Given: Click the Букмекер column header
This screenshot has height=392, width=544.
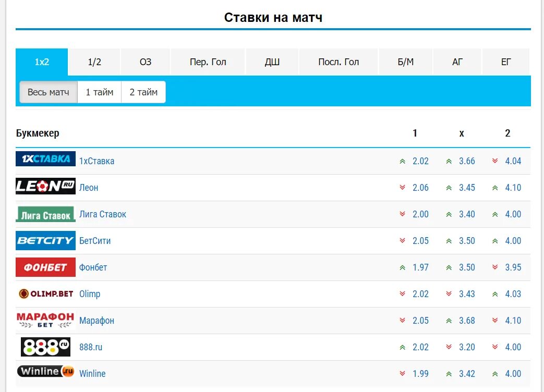Looking at the screenshot, I should click(x=38, y=133).
